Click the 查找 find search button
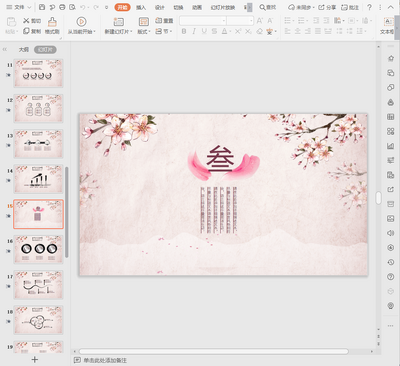 268,7
